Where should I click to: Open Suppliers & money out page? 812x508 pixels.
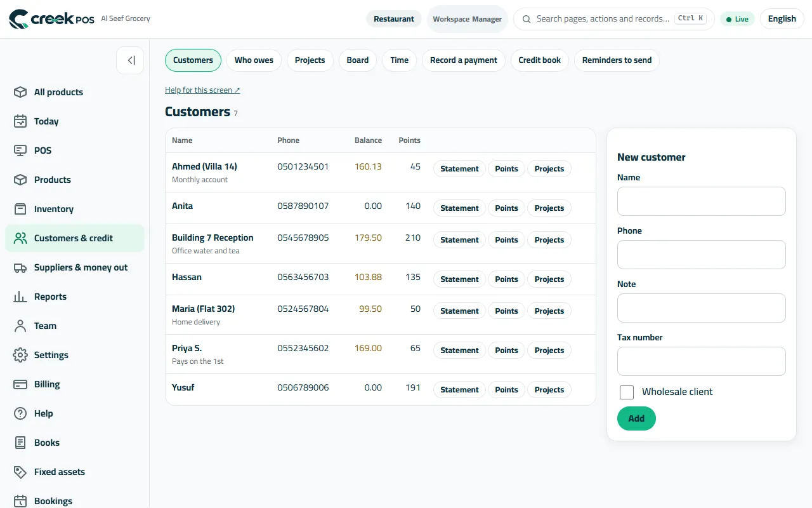coord(75,267)
